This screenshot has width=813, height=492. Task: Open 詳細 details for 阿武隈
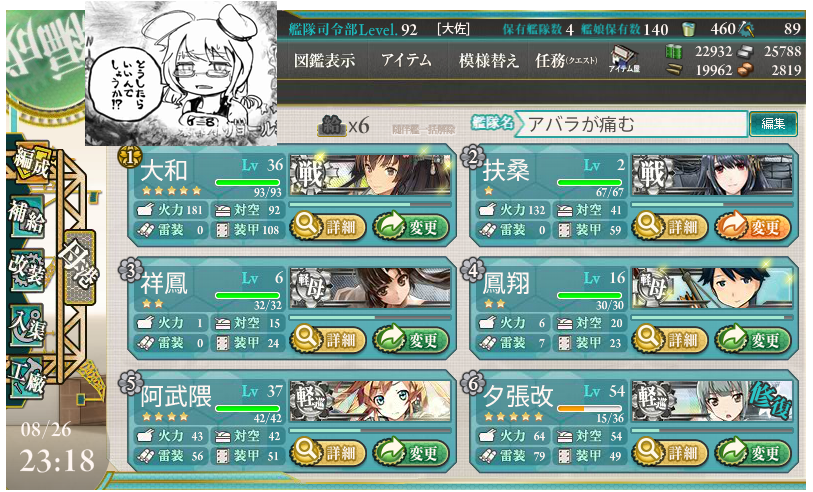click(x=328, y=453)
